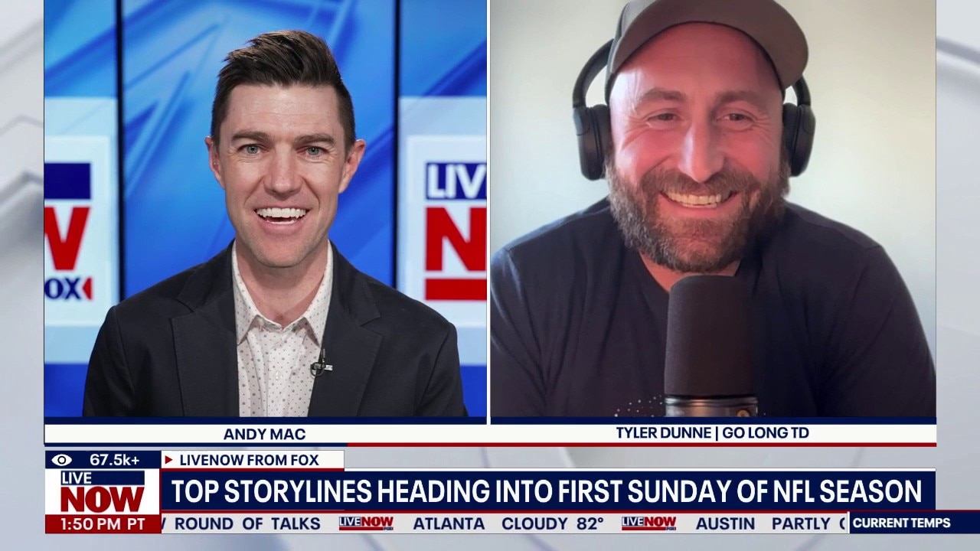This screenshot has width=980, height=551.
Task: Click the "TYLER DUNNE | GO LONG TD" caption
Action: coord(712,433)
